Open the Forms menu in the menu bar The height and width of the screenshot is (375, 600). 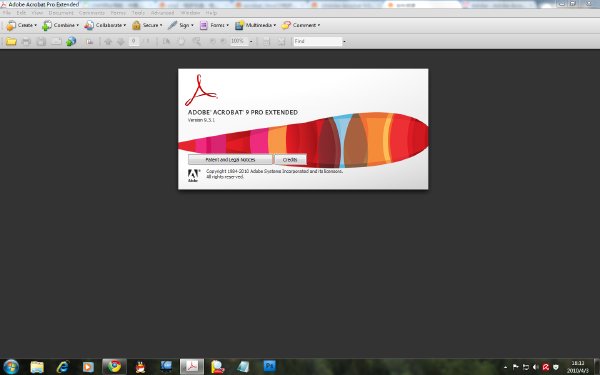click(118, 13)
